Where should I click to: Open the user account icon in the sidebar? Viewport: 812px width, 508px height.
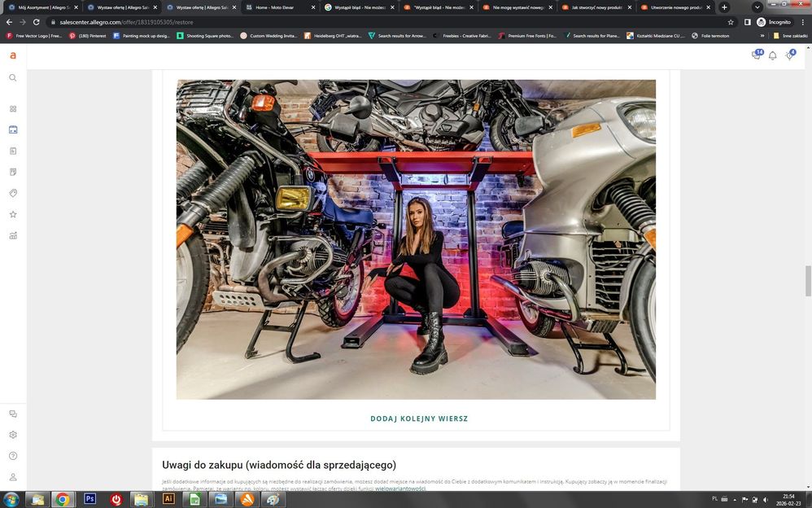click(x=13, y=477)
